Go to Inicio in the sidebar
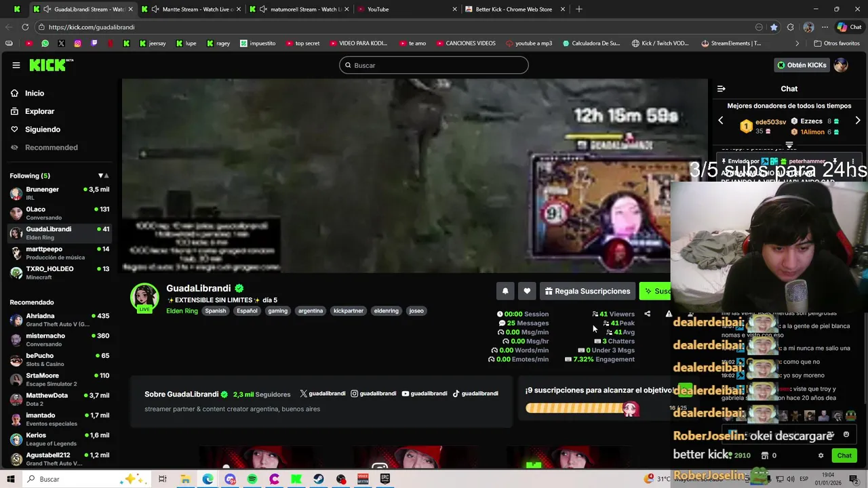 (35, 94)
